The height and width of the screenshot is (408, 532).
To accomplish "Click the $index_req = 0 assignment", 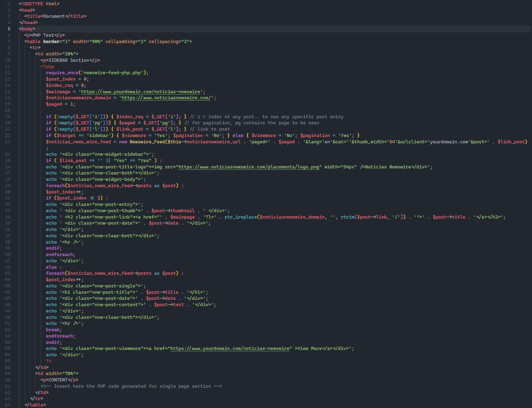I will 66,85.
